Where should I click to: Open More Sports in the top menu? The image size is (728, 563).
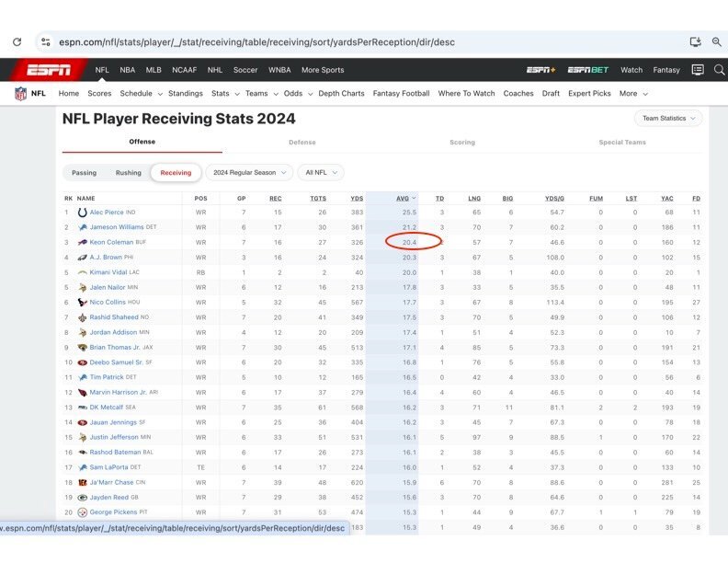click(x=323, y=70)
